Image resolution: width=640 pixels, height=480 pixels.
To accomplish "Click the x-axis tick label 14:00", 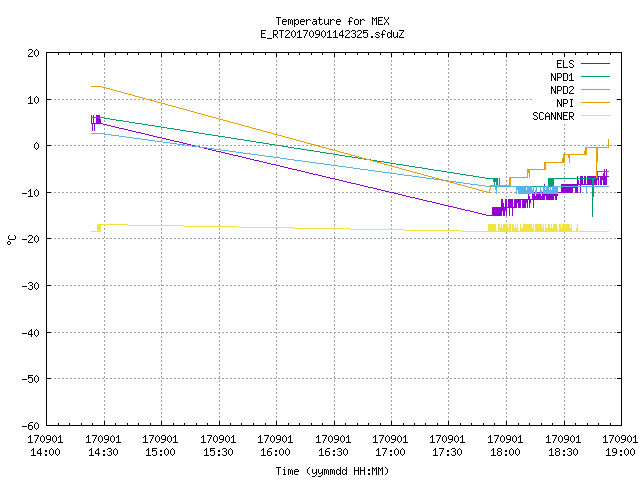I will [x=45, y=452].
